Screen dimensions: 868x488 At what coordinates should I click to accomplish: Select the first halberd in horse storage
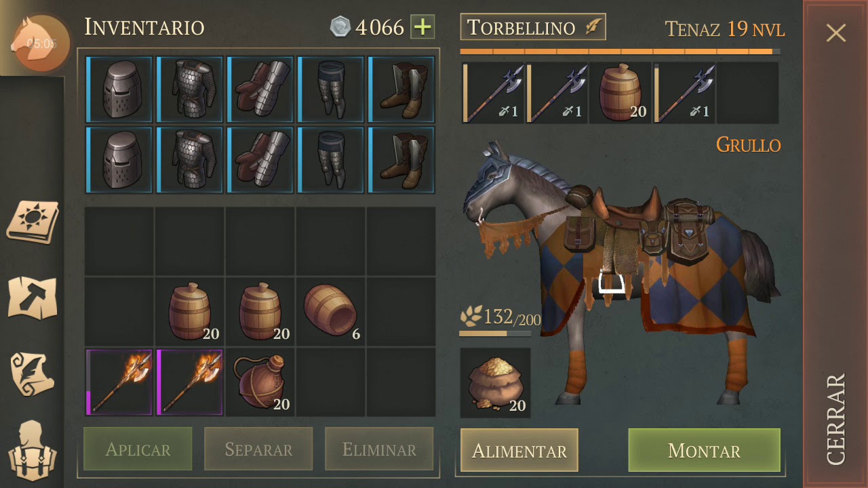(x=492, y=93)
